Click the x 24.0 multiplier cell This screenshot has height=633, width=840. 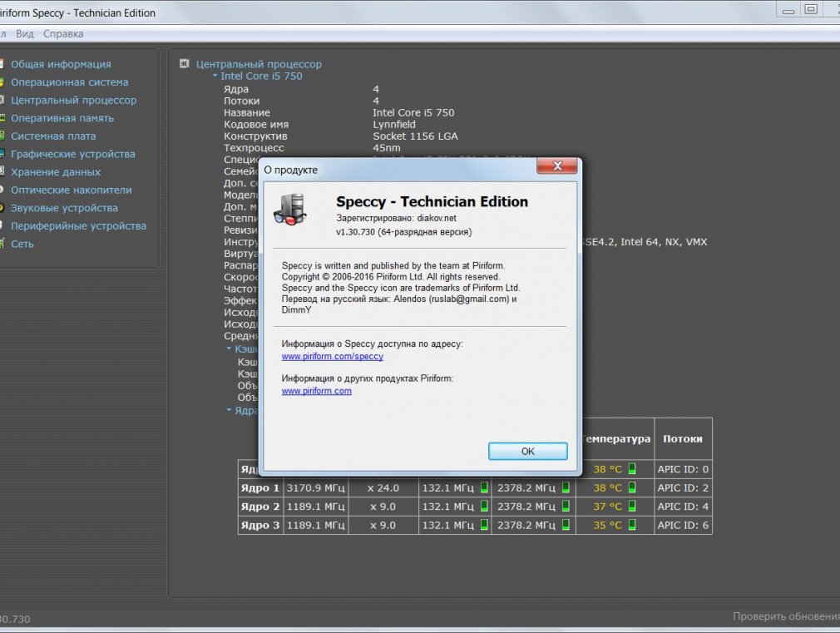point(383,487)
